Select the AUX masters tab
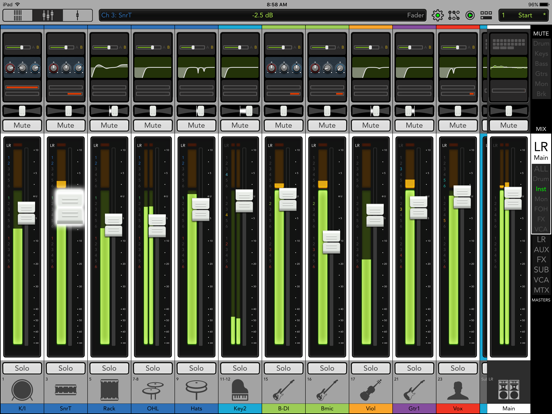This screenshot has width=552, height=414. [541, 250]
